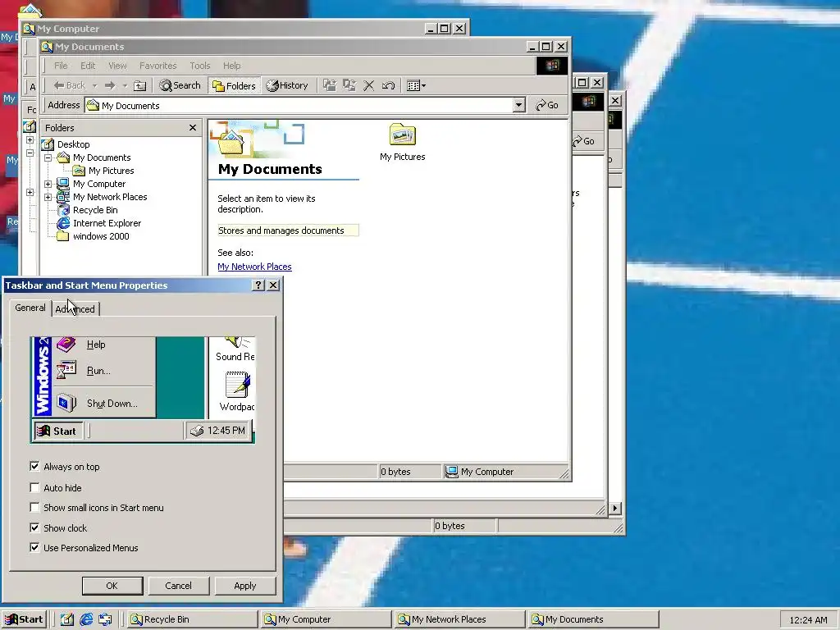
Task: Open the History pane
Action: [287, 85]
